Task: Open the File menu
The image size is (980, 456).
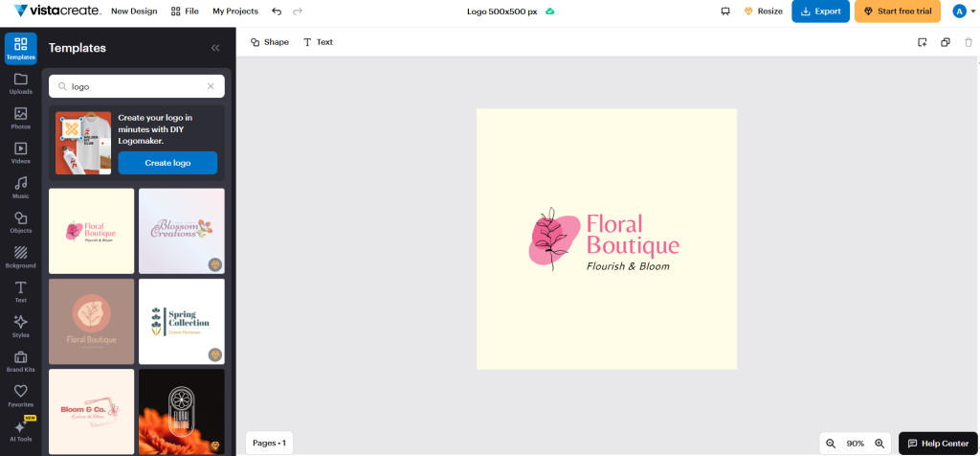Action: tap(185, 11)
